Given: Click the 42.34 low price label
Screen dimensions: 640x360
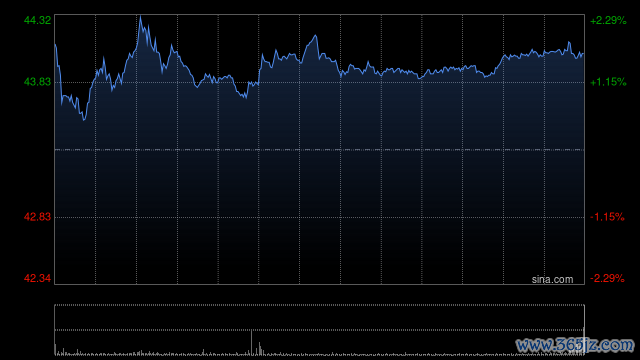Looking at the screenshot, I should click(38, 278).
